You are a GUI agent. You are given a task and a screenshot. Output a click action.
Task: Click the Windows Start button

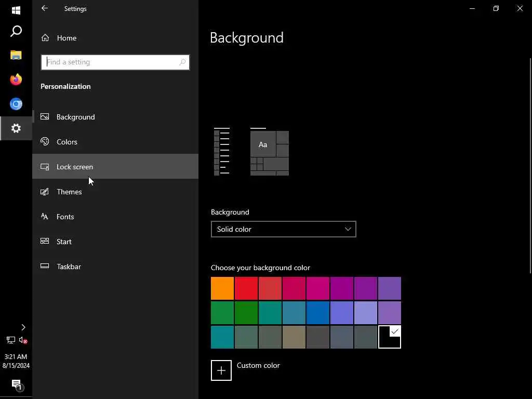(16, 10)
